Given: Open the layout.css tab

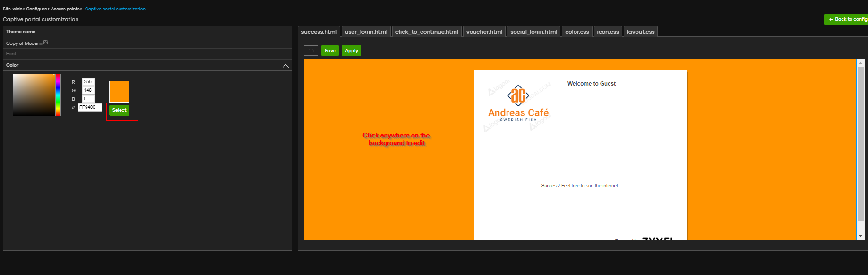Looking at the screenshot, I should (640, 32).
